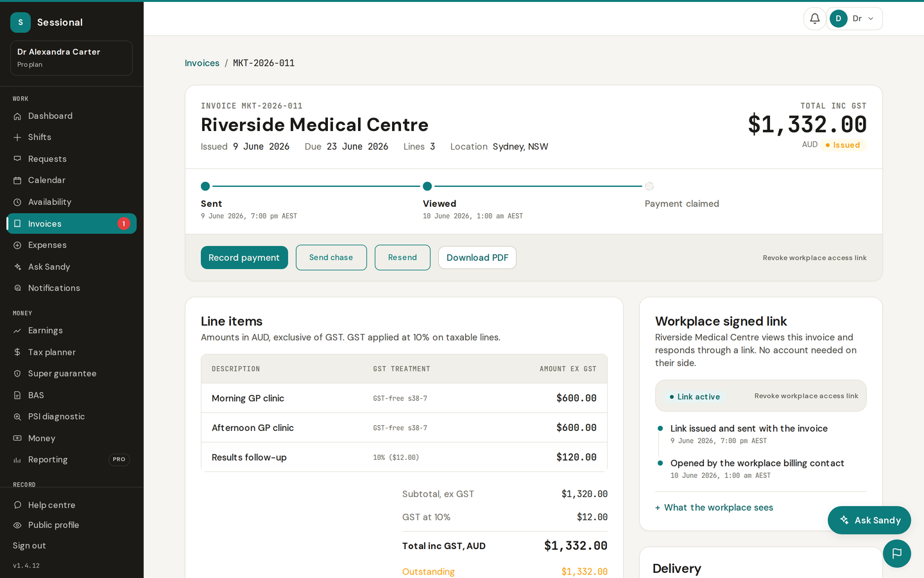The image size is (924, 578).
Task: Click the Outstanding $1,332.00 amount
Action: point(585,572)
